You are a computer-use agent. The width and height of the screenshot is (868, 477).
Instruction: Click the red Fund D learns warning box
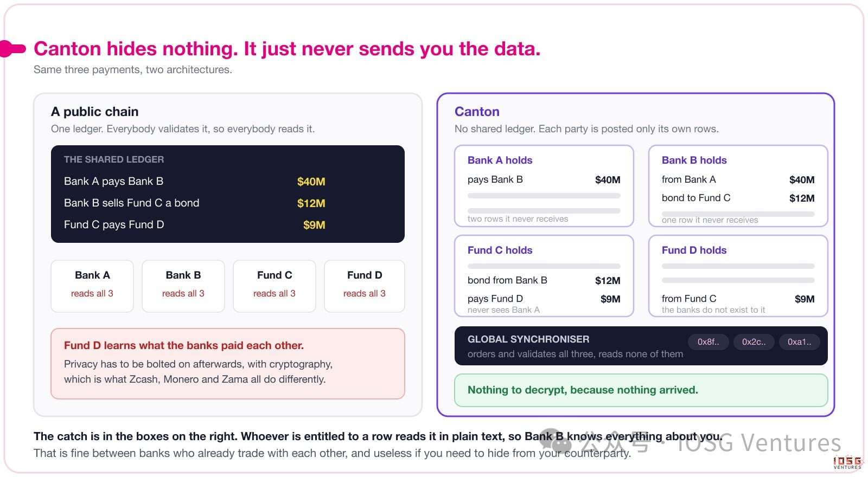point(228,364)
